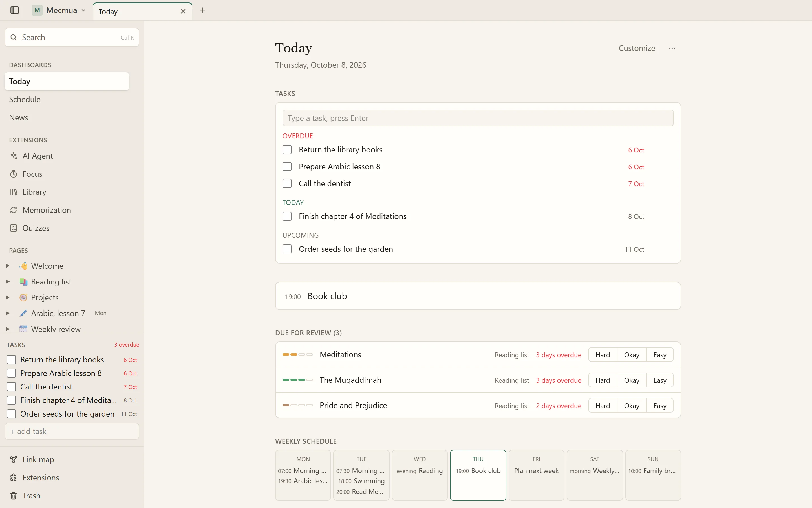Open the Quizzes checklist icon
Image resolution: width=812 pixels, height=508 pixels.
pyautogui.click(x=14, y=228)
